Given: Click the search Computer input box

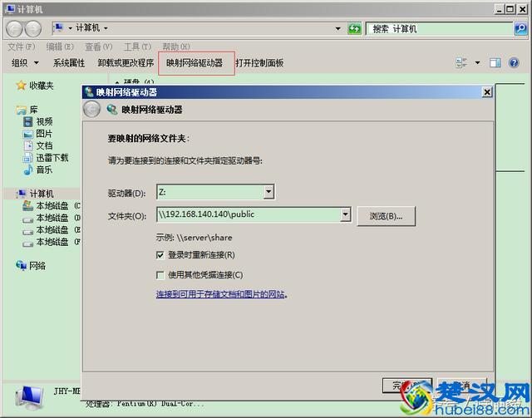Looking at the screenshot, I should pyautogui.click(x=440, y=29).
